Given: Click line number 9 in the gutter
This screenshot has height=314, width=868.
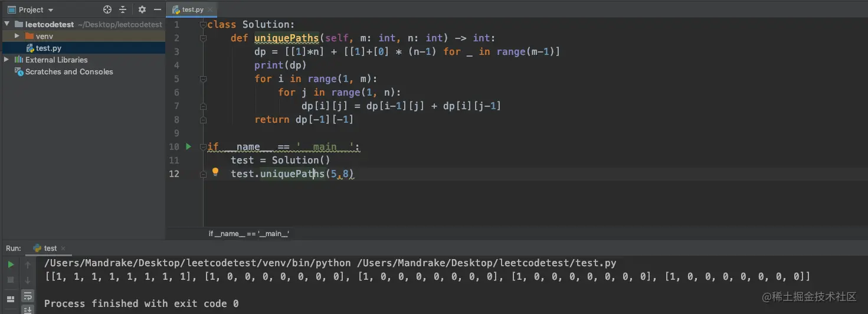Looking at the screenshot, I should (176, 133).
